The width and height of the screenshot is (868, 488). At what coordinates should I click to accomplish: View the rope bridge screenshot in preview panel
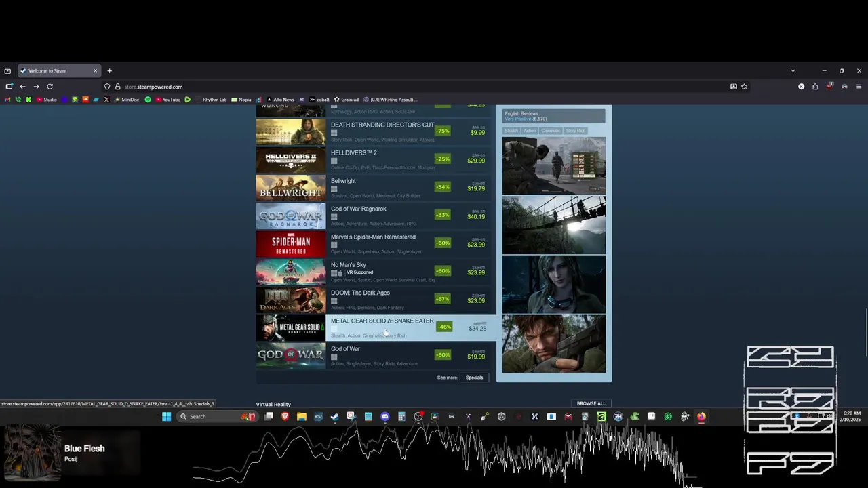554,225
